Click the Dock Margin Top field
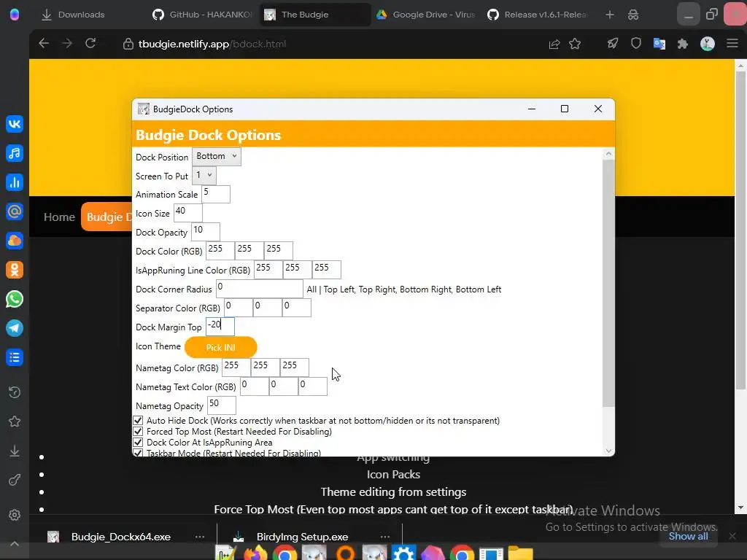Image resolution: width=747 pixels, height=560 pixels. pyautogui.click(x=220, y=327)
